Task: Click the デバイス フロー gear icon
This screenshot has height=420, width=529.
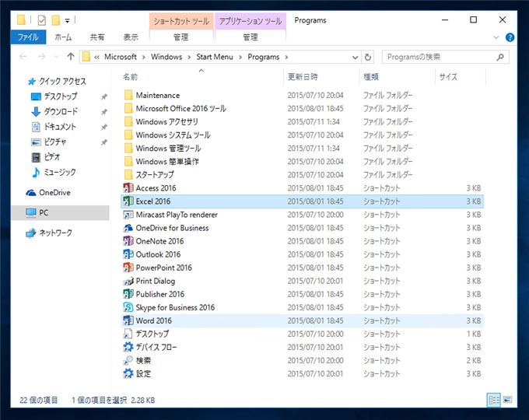Action: click(x=128, y=347)
